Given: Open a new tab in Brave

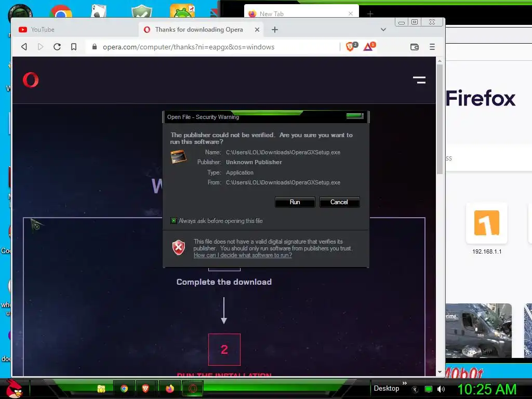Looking at the screenshot, I should (275, 30).
